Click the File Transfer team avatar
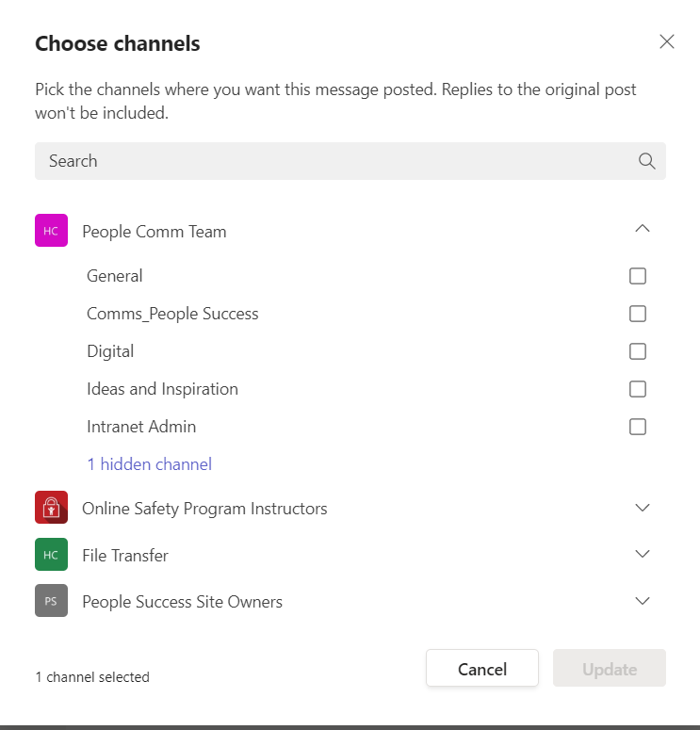This screenshot has width=700, height=730. (x=51, y=555)
